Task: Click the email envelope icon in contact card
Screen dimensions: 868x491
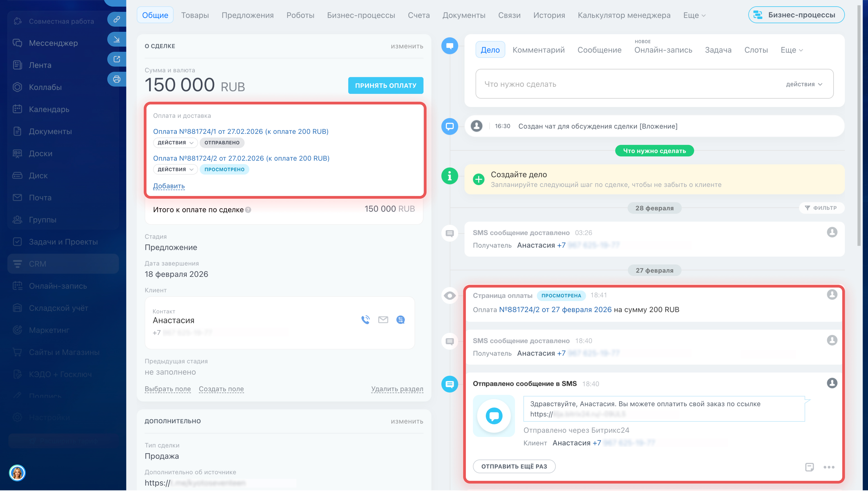Action: click(x=383, y=320)
